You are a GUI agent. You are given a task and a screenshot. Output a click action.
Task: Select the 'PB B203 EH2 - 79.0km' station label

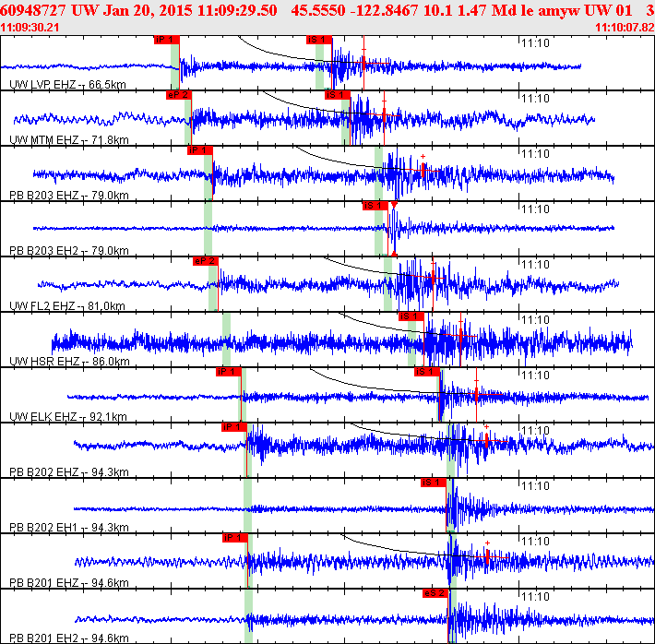click(69, 250)
